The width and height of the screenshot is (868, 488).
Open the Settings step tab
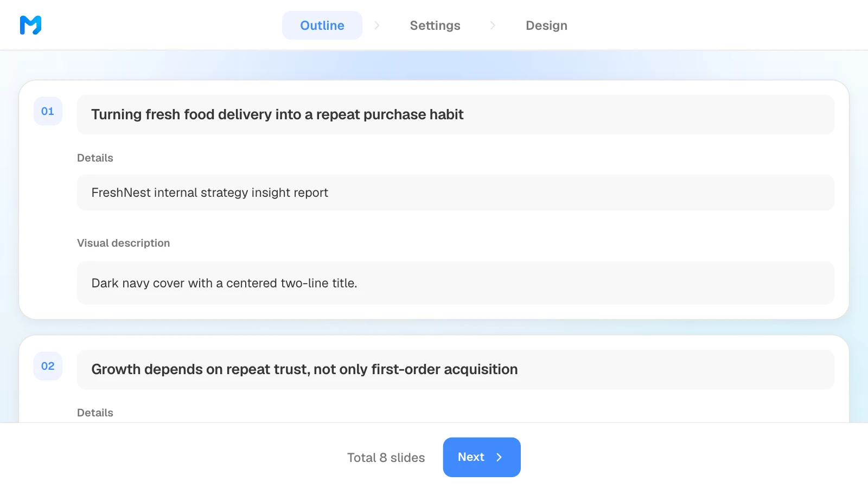(x=435, y=25)
